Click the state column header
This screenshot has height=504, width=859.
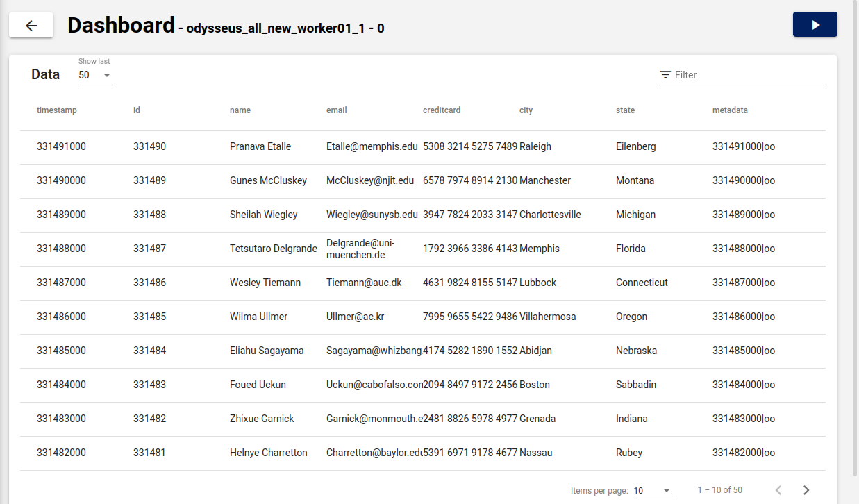tap(625, 110)
